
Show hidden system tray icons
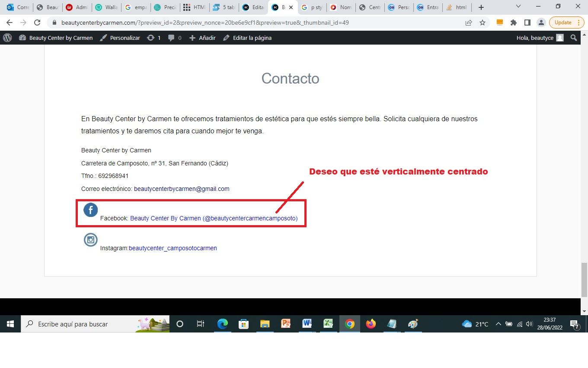[498, 324]
